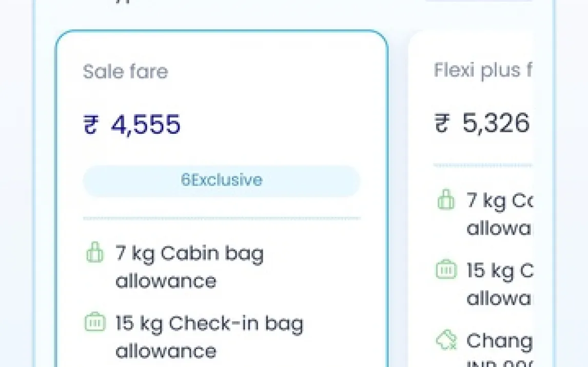
Task: Click the 5,326 Flexi plus price
Action: (x=496, y=124)
